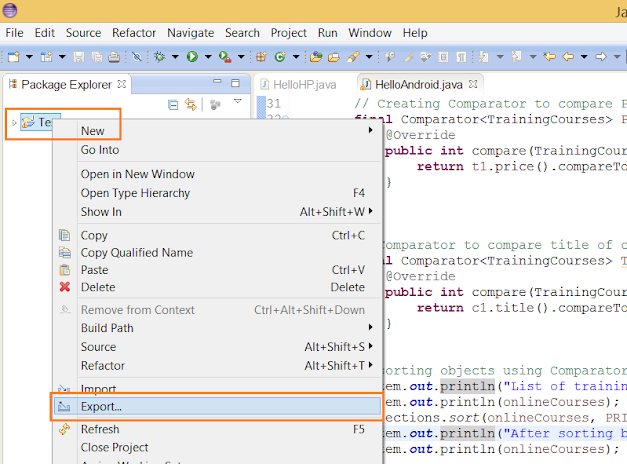Screen dimensions: 627x464
Task: Close the HelloAndroid.java tab
Action: point(473,84)
